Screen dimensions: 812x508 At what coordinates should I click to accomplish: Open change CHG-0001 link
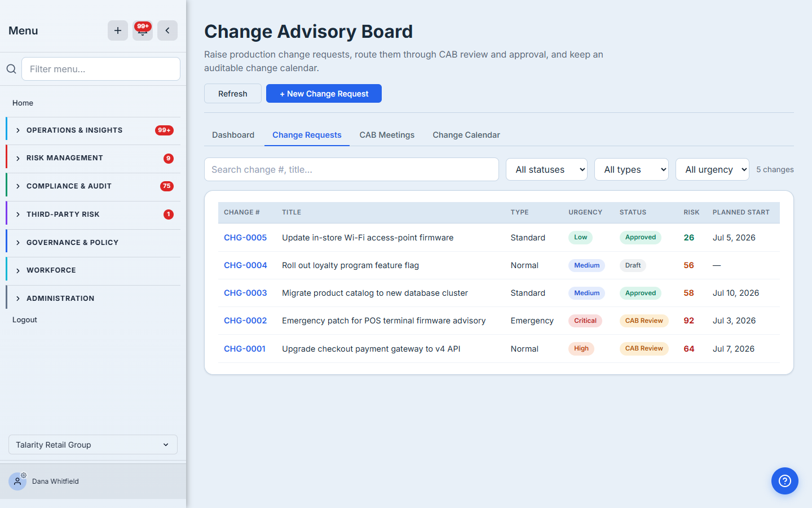tap(245, 349)
